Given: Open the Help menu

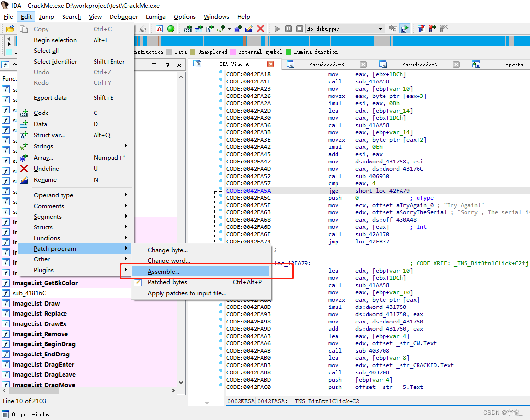Looking at the screenshot, I should pos(243,17).
